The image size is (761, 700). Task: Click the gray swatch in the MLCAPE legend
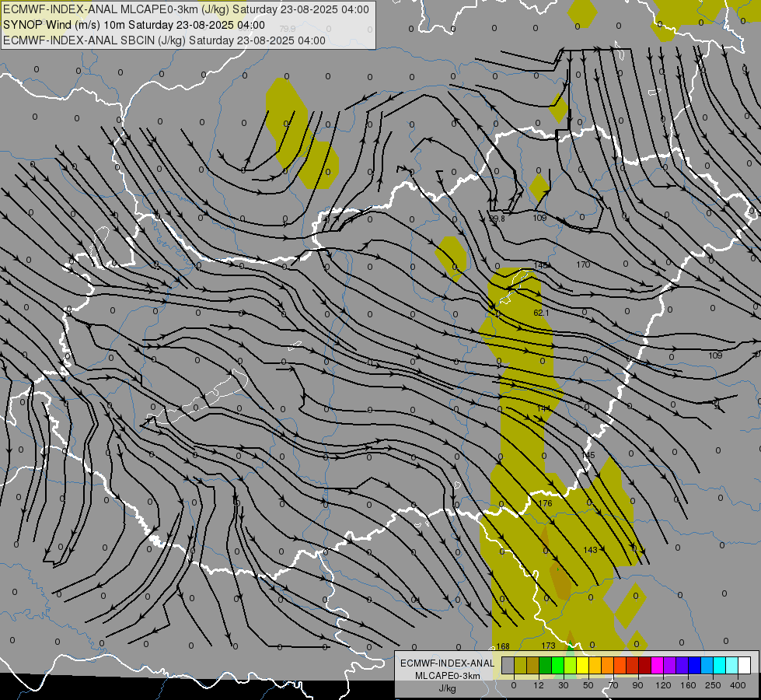click(x=508, y=665)
